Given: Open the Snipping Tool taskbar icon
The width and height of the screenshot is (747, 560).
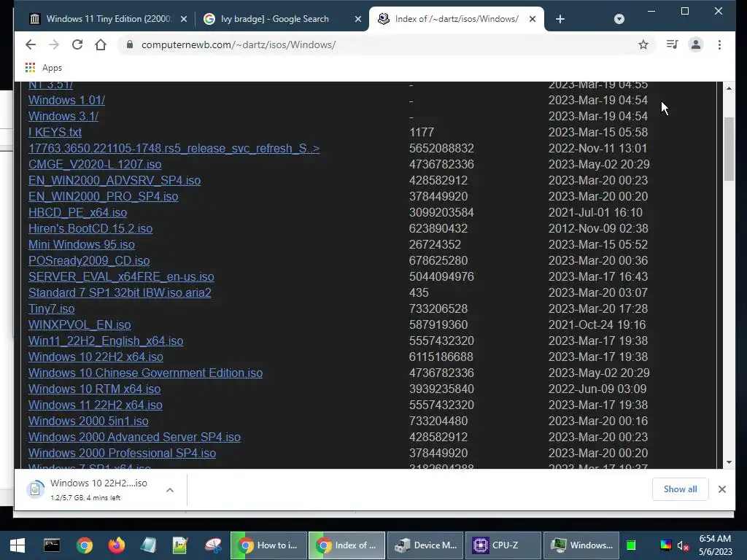Looking at the screenshot, I should (x=213, y=545).
